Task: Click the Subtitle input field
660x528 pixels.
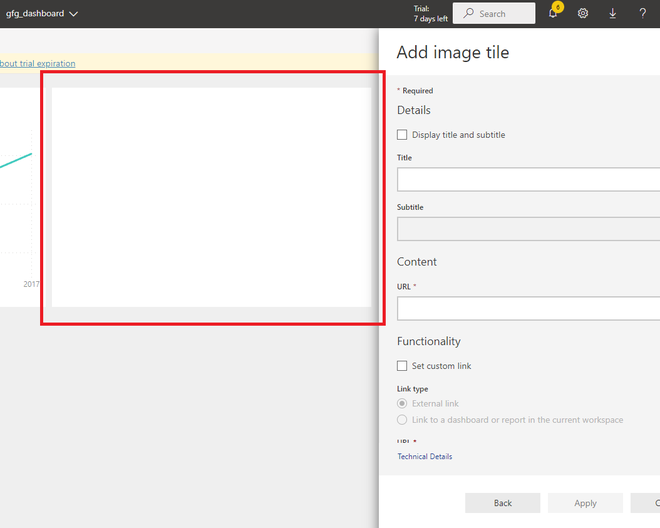Action: click(x=528, y=229)
